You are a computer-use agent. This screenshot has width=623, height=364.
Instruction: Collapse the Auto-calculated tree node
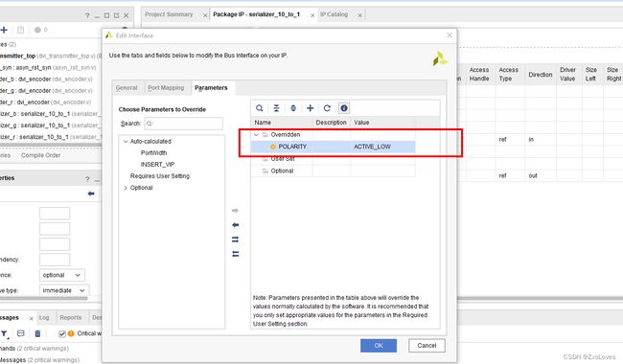[126, 142]
